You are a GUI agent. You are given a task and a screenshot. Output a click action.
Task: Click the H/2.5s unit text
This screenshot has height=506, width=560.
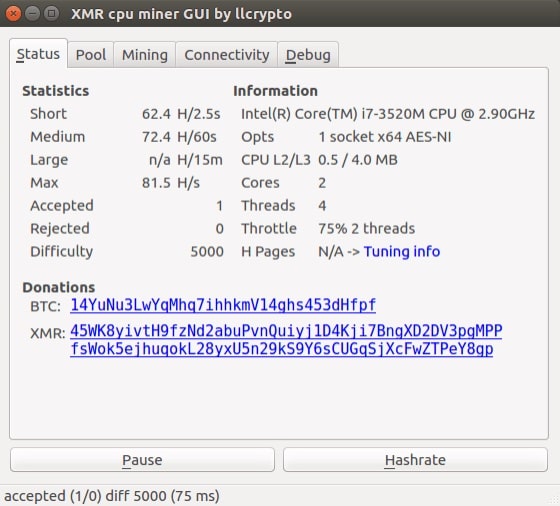point(199,114)
